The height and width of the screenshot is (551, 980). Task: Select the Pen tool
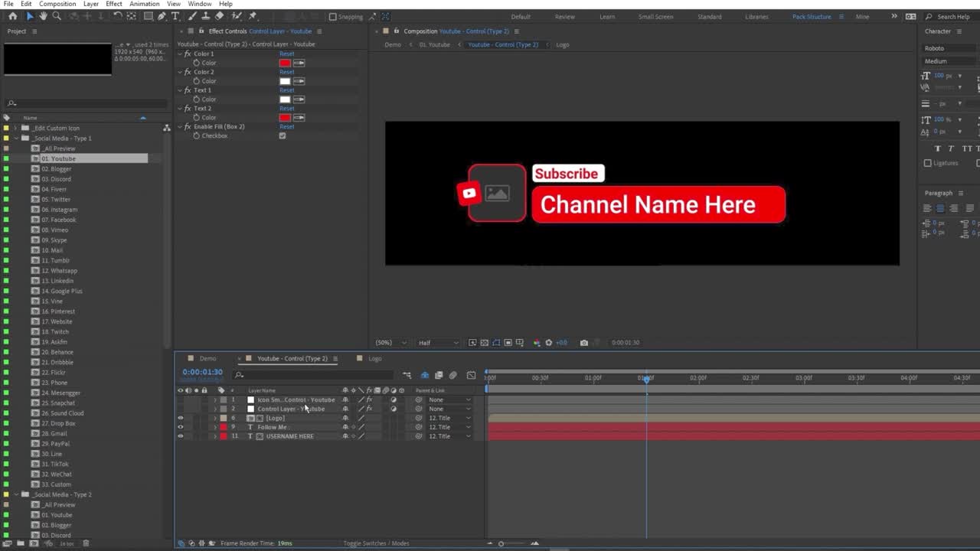[x=162, y=15]
